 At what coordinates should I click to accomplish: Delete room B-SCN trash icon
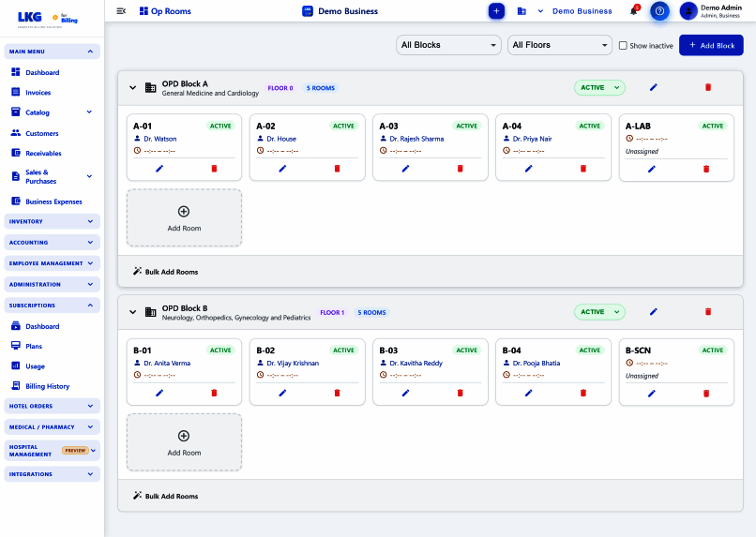(x=706, y=394)
